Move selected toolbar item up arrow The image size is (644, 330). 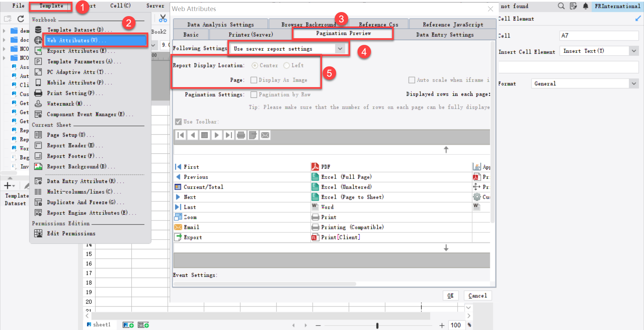[x=446, y=149]
